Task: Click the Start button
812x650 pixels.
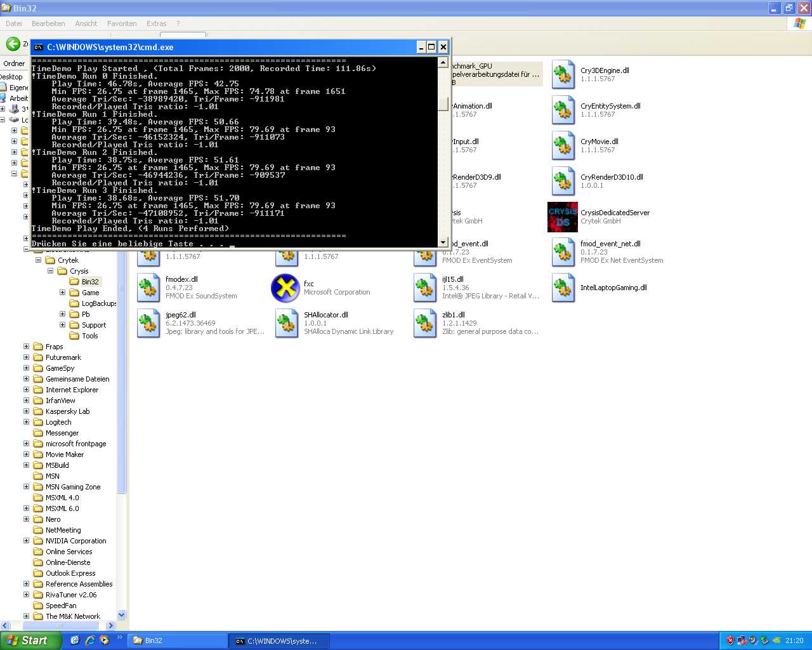Action: 30,640
